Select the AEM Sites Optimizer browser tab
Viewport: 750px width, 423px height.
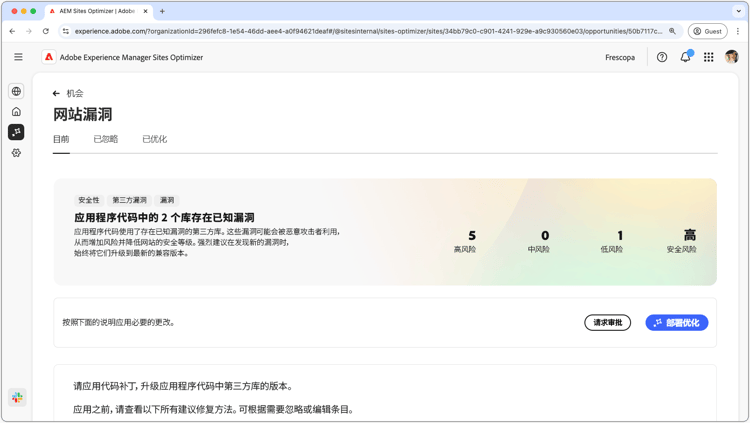tap(99, 11)
